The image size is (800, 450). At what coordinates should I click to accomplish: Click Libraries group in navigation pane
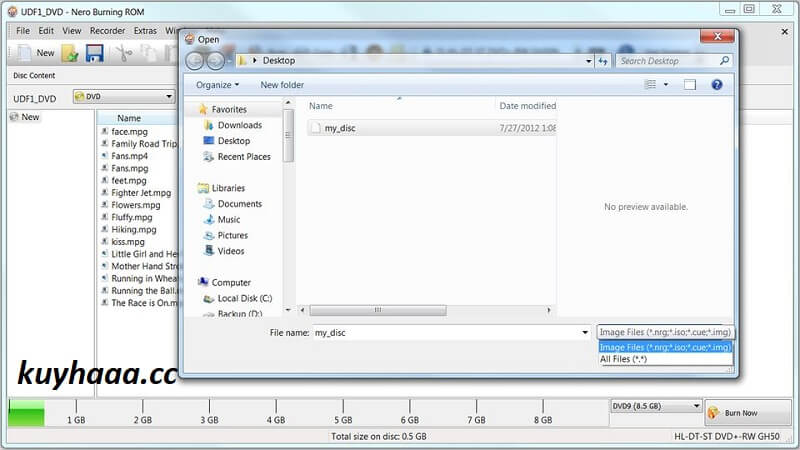pyautogui.click(x=228, y=188)
